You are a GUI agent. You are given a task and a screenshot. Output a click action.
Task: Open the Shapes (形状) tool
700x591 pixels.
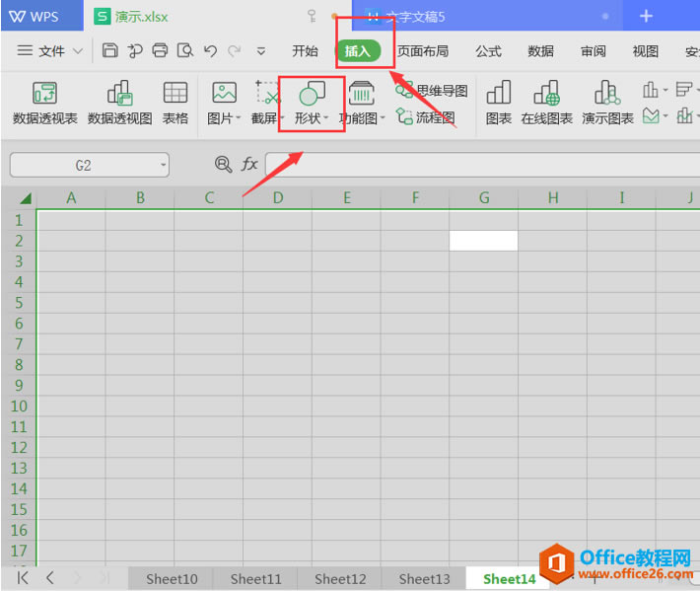click(312, 103)
